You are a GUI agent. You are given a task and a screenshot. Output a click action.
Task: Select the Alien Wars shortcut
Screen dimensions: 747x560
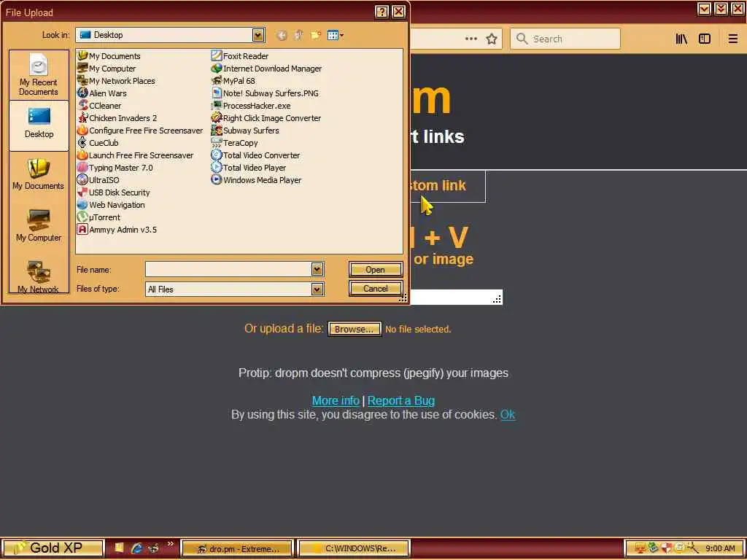coord(102,93)
